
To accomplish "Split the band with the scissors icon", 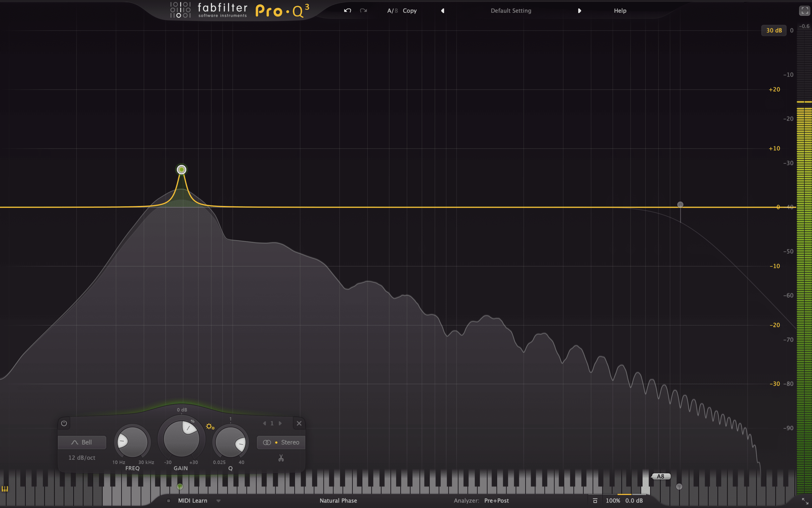I will (281, 458).
